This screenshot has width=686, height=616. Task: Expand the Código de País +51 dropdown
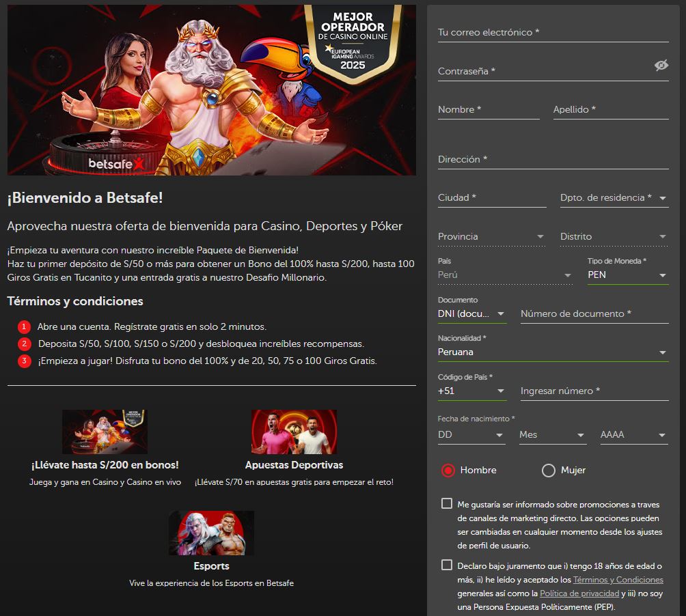click(502, 390)
